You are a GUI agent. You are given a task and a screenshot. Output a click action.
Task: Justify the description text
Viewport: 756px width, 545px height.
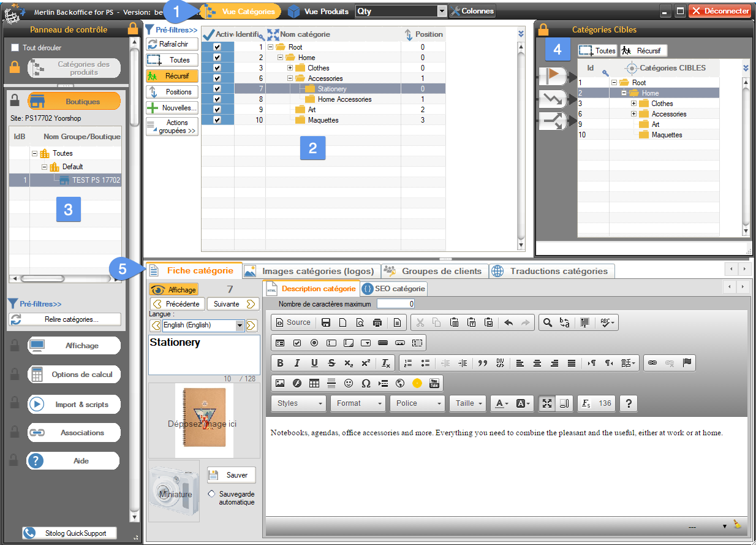pyautogui.click(x=571, y=363)
